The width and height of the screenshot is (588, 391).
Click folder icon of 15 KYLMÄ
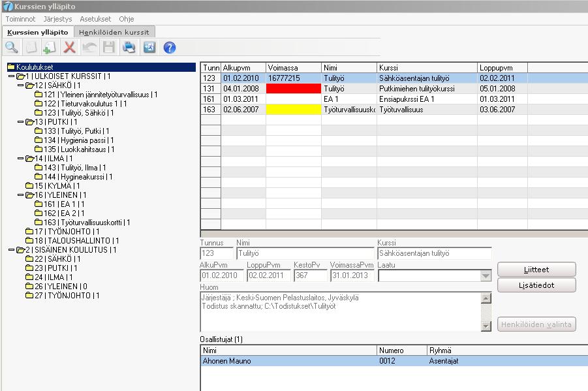point(29,186)
